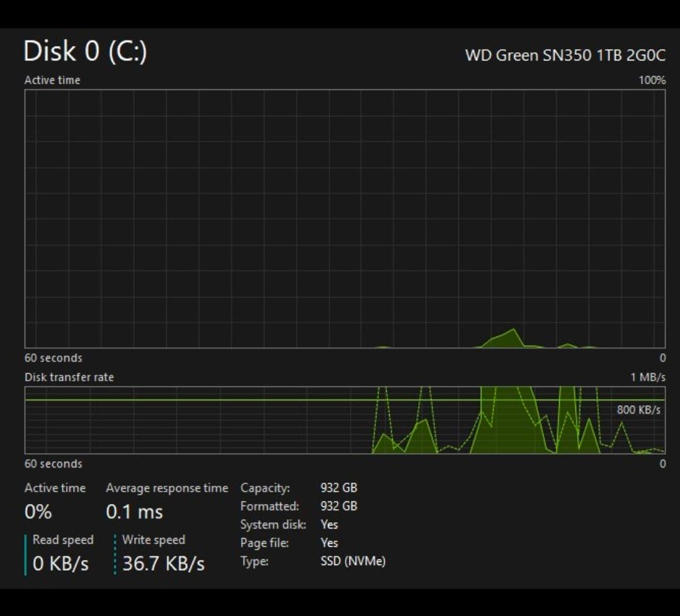Image resolution: width=680 pixels, height=616 pixels.
Task: Click the SSD (NVMe) type value
Action: coord(353,561)
